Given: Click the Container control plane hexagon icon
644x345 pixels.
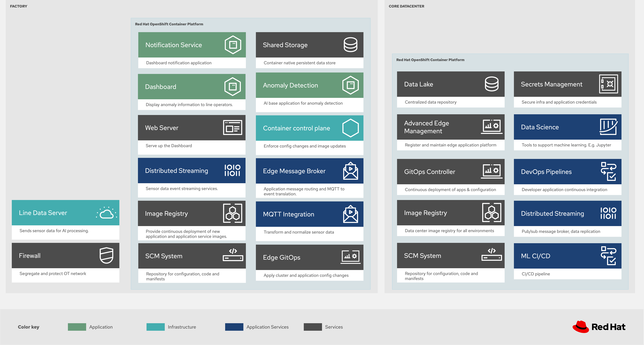Looking at the screenshot, I should pos(350,128).
